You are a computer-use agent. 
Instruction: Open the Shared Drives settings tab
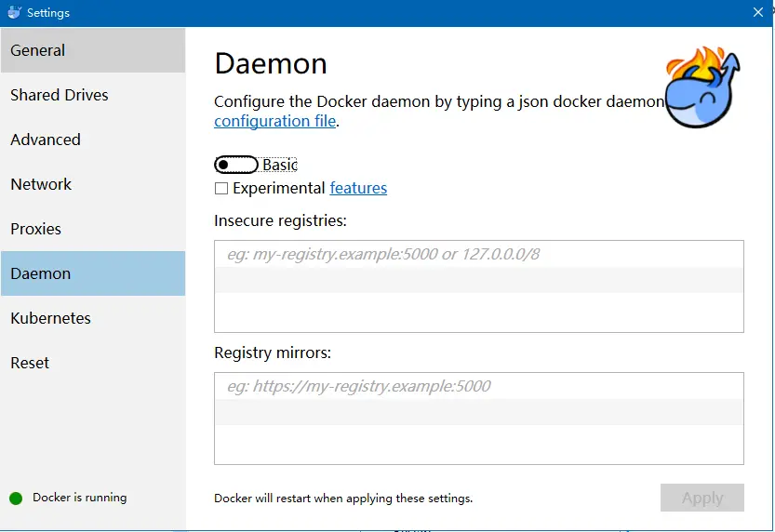coord(93,95)
